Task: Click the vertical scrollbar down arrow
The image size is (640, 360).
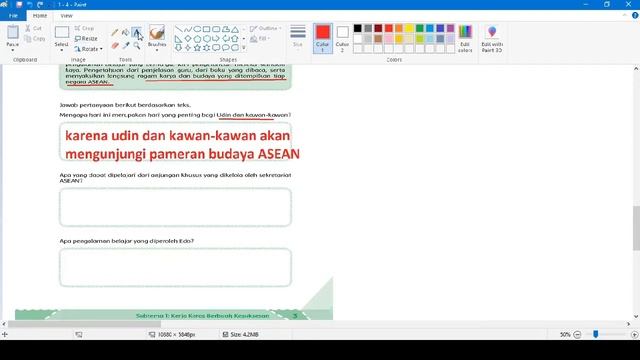Action: (x=636, y=316)
